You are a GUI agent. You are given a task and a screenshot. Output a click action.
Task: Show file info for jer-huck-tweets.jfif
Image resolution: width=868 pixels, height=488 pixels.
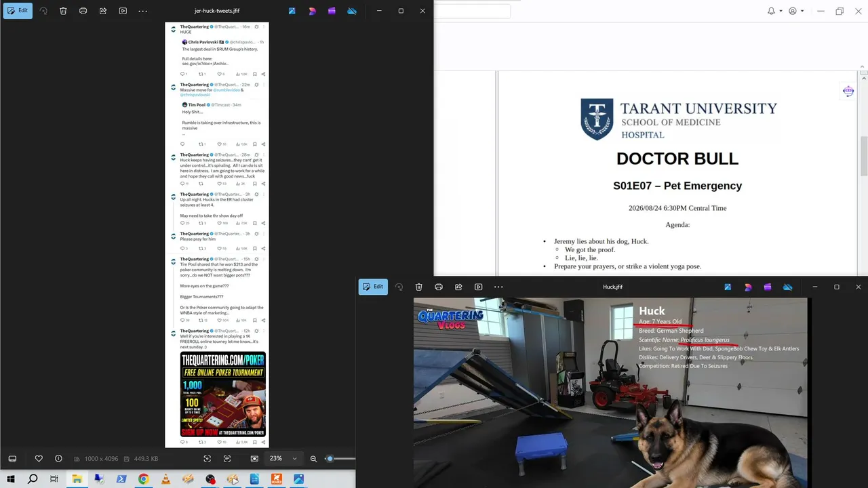pyautogui.click(x=58, y=459)
